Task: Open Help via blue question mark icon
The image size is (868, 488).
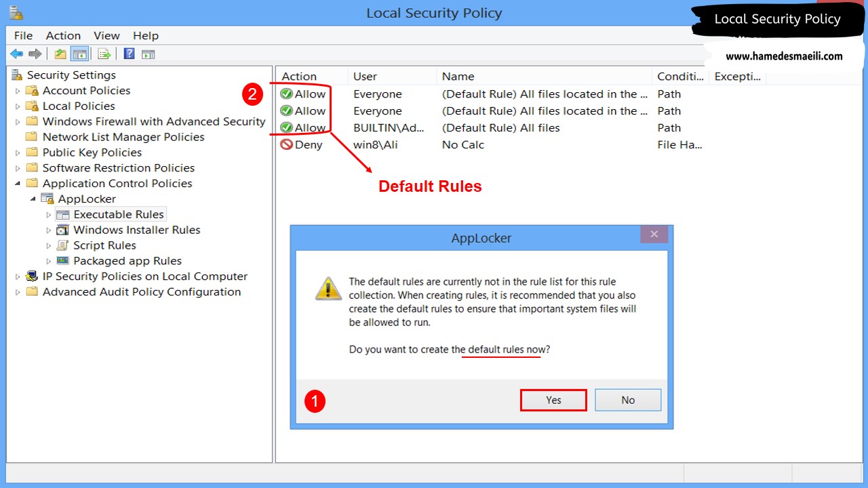Action: pos(129,54)
